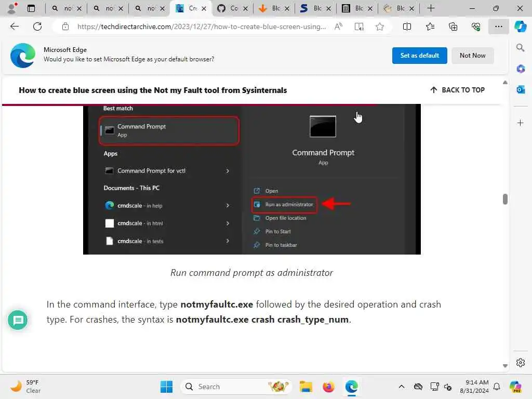Open Browser essentials heart icon
This screenshot has width=532, height=399.
pyautogui.click(x=476, y=26)
